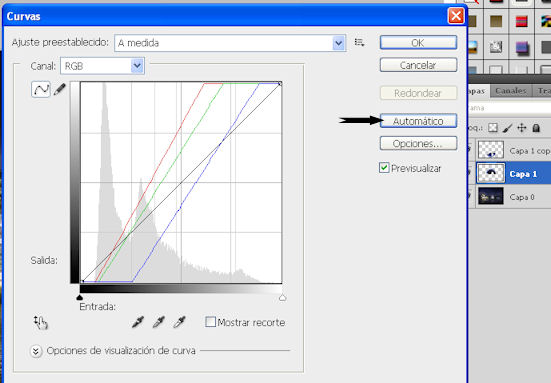Switch to the Canales tab
Screen dimensions: 551x383
pyautogui.click(x=511, y=91)
